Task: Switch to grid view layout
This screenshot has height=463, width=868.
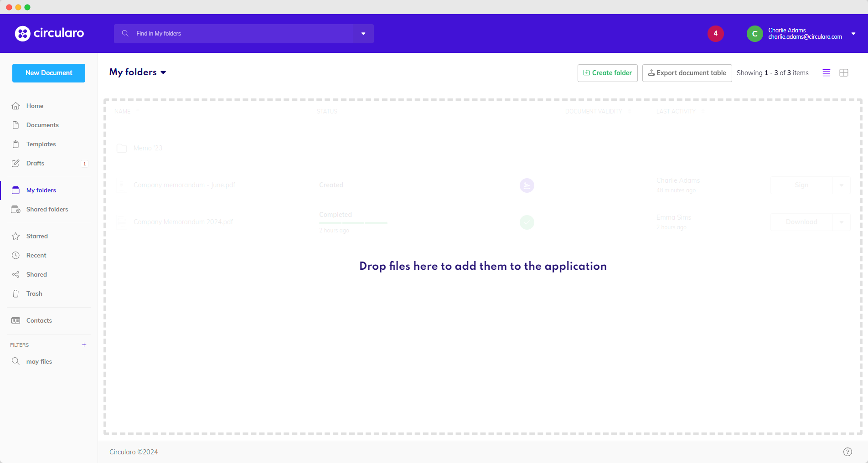Action: pyautogui.click(x=844, y=73)
